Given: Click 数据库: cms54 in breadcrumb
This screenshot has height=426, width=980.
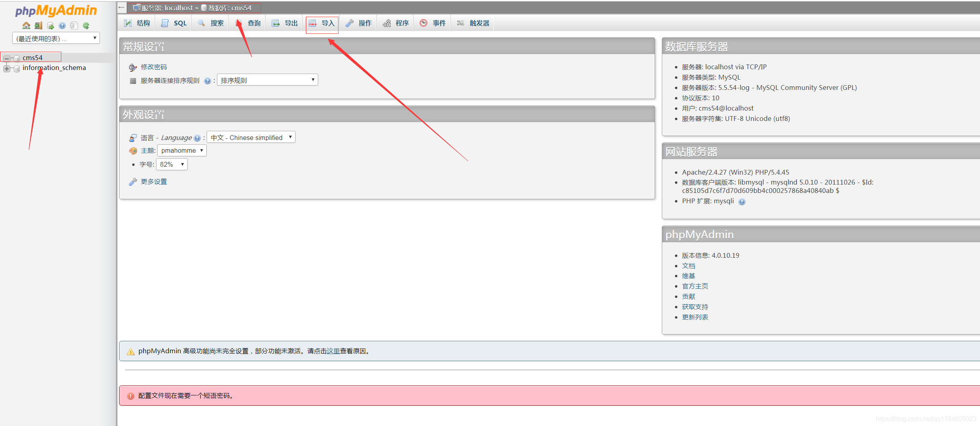Looking at the screenshot, I should (230, 8).
